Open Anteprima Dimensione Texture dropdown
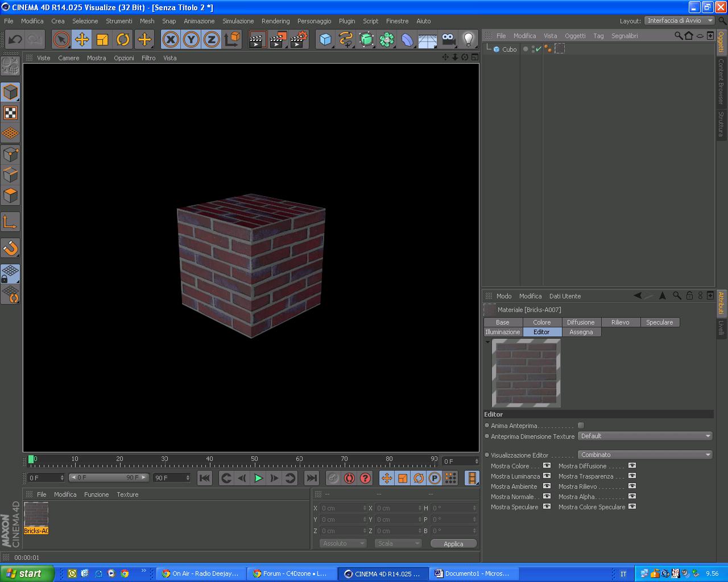 pyautogui.click(x=646, y=436)
